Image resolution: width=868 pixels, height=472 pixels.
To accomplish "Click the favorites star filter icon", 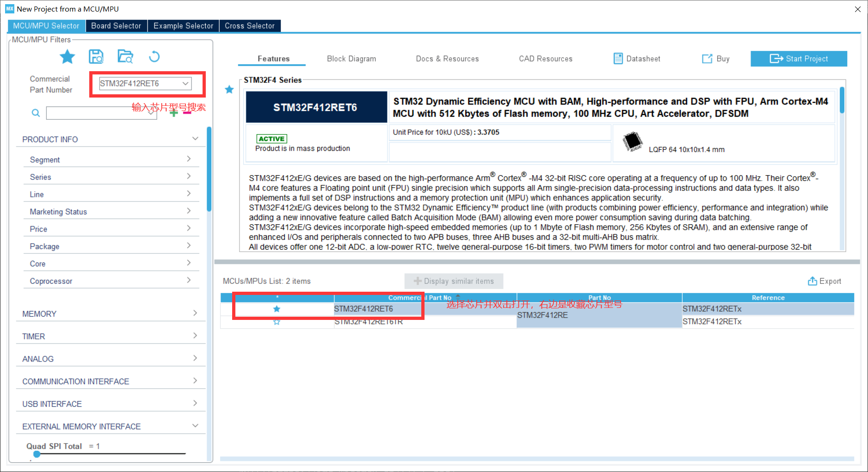I will [x=68, y=57].
